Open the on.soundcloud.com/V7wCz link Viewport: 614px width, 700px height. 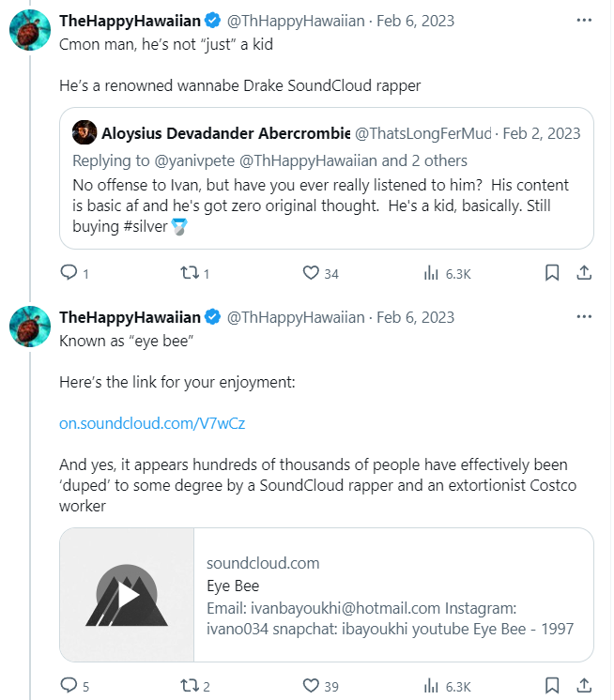(x=152, y=423)
